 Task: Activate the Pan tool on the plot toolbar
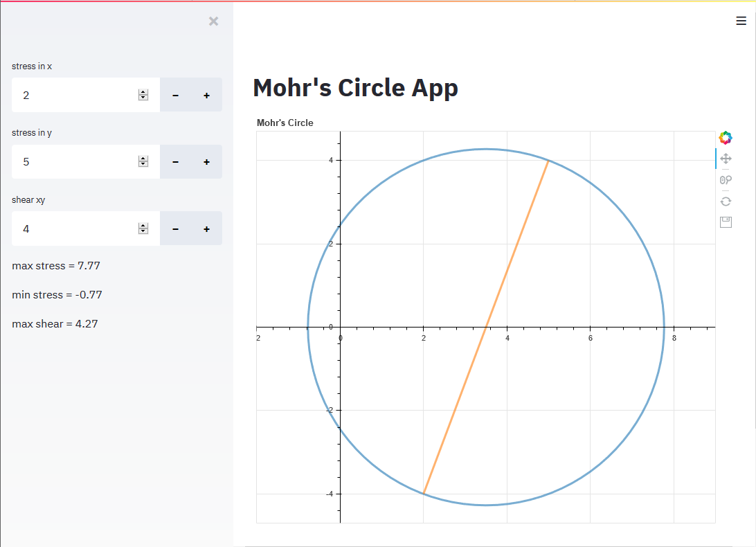(726, 159)
